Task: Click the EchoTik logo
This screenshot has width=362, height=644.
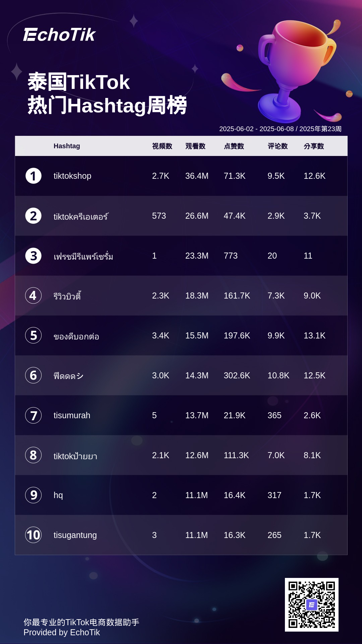Action: pyautogui.click(x=59, y=35)
